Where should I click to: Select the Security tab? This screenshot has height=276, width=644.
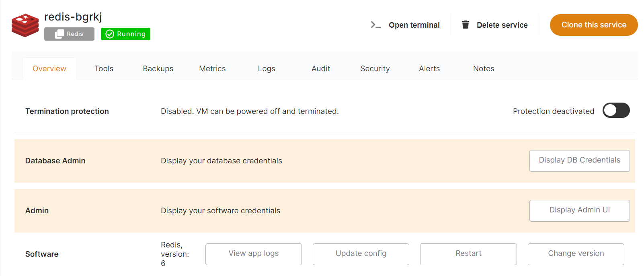pos(375,68)
